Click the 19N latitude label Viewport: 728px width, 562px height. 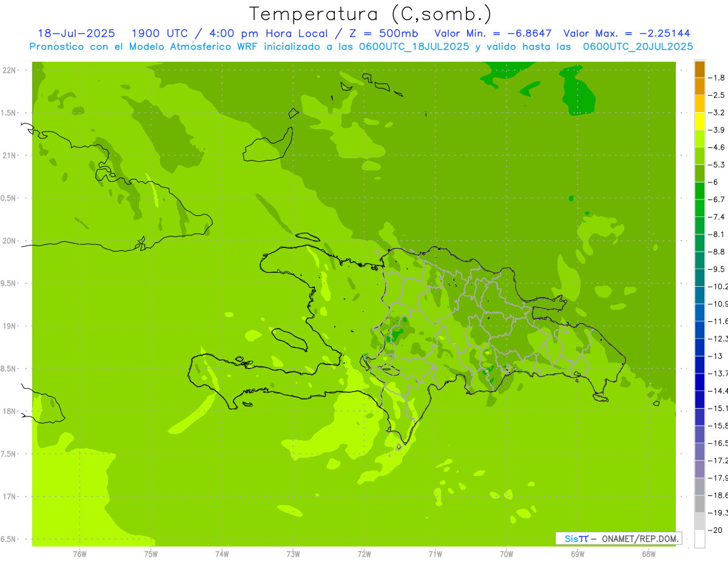pyautogui.click(x=10, y=326)
